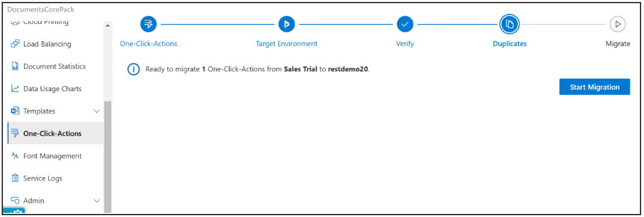
Task: Click the Load Balancing sidebar icon
Action: [x=15, y=44]
